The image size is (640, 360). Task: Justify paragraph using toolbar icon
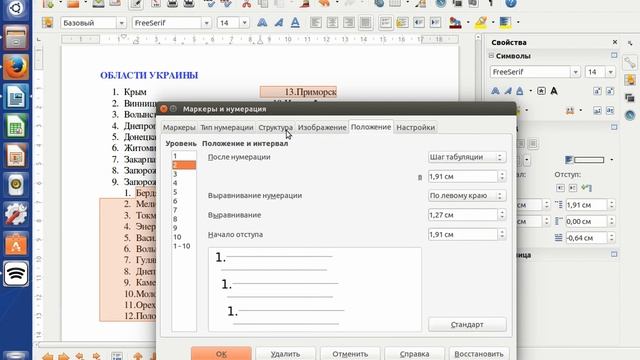click(x=365, y=22)
